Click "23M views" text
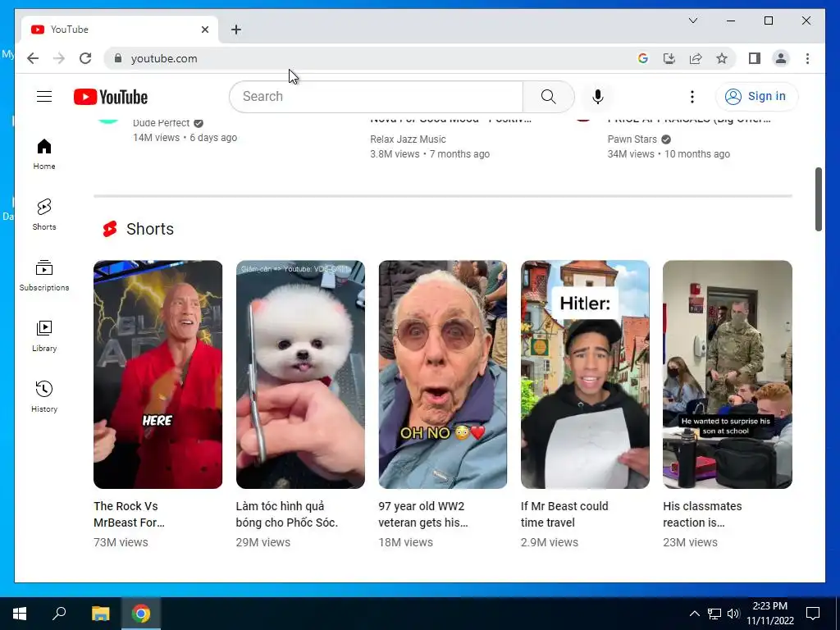 tap(690, 542)
